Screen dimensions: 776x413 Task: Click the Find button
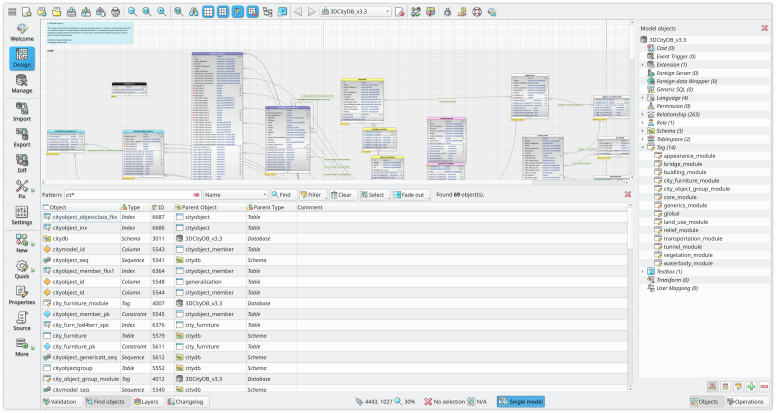[x=282, y=195]
